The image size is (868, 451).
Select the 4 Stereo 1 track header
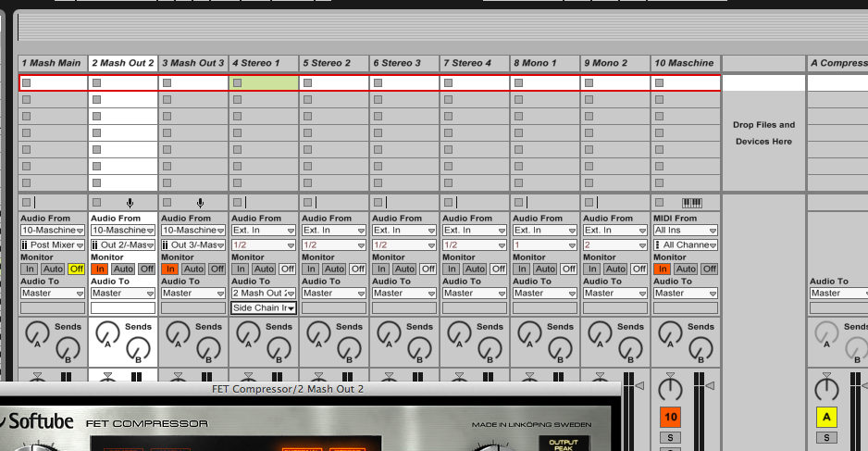pos(264,63)
